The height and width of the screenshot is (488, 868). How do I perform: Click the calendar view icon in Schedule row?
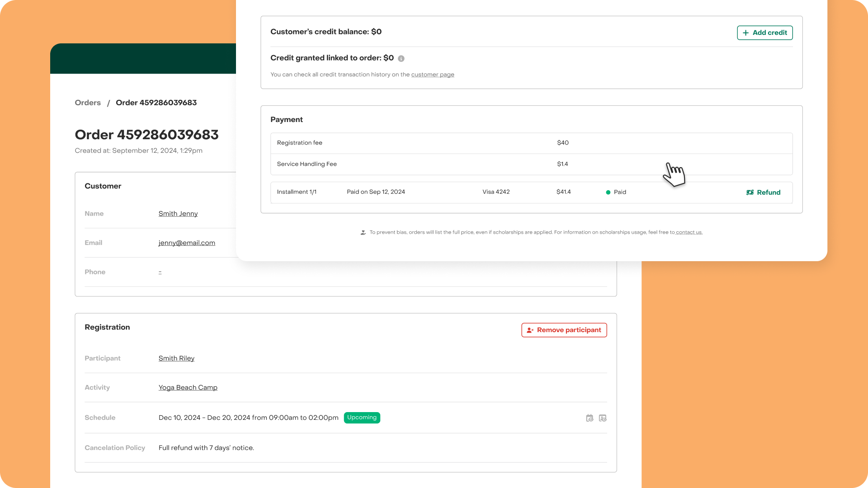[590, 418]
